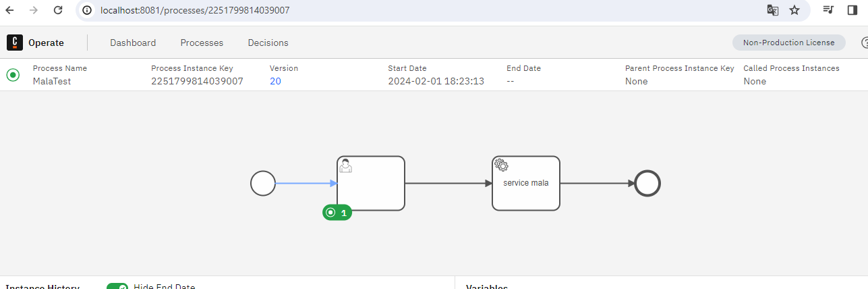Open the Dashboard page

pos(133,43)
